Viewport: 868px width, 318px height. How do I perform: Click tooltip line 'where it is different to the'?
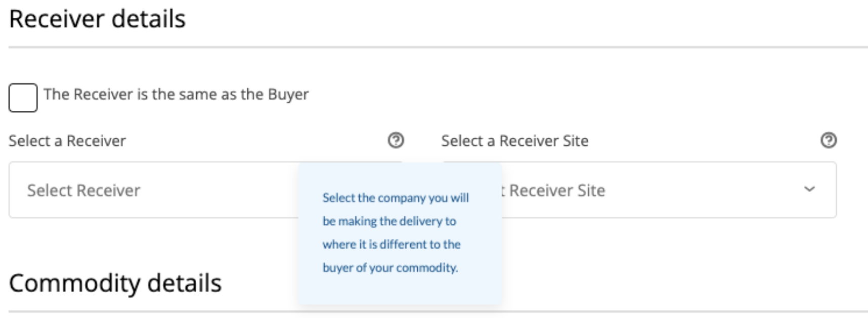click(392, 244)
